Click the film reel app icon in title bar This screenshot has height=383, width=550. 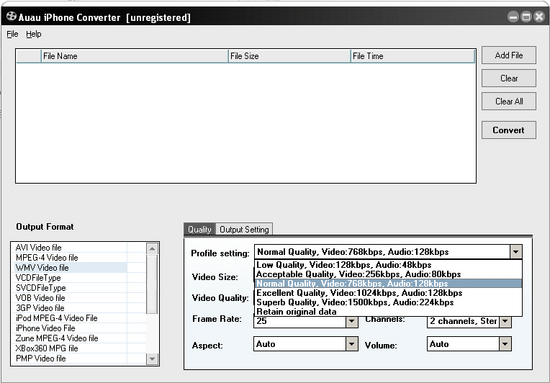click(x=11, y=16)
